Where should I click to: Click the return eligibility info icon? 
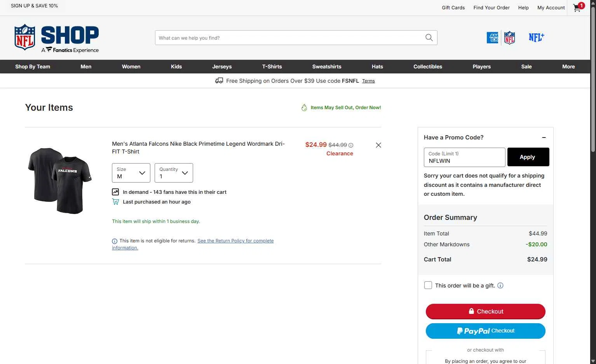(115, 241)
